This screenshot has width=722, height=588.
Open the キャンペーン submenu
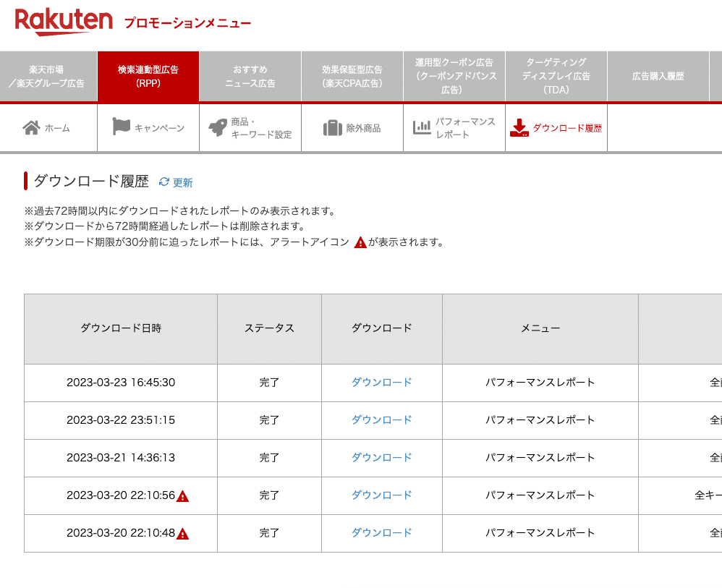tap(148, 128)
